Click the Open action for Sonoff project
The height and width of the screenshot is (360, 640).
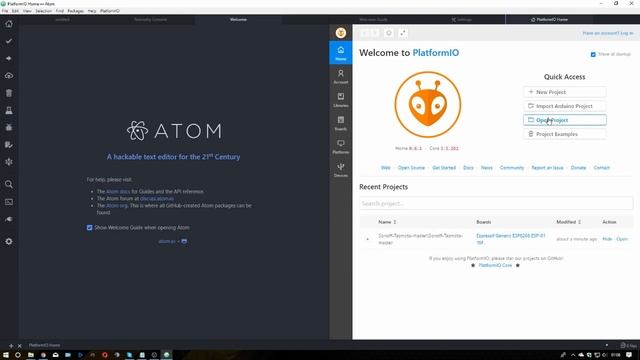point(622,239)
